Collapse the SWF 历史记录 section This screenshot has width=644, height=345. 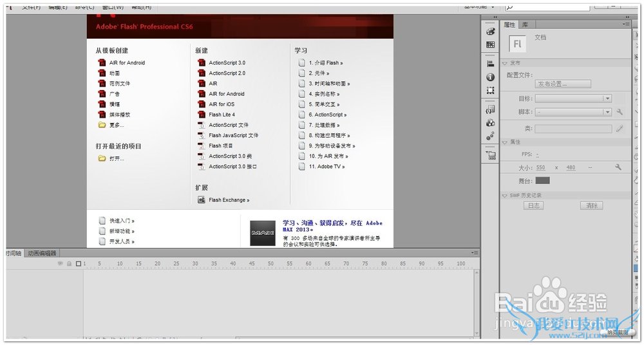tap(505, 196)
